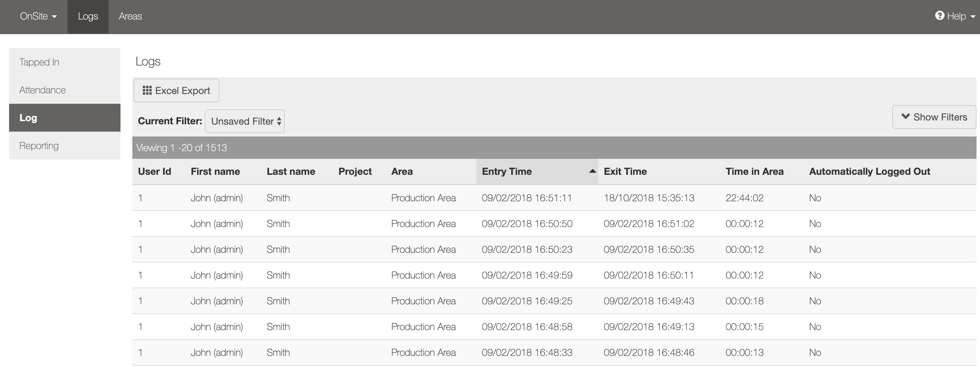
Task: Go to Attendance in the sidebar
Action: tap(42, 90)
